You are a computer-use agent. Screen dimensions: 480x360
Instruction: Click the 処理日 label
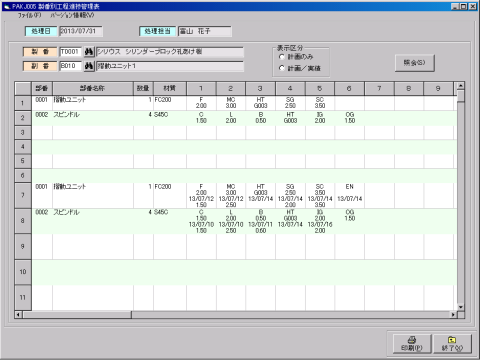(x=41, y=31)
